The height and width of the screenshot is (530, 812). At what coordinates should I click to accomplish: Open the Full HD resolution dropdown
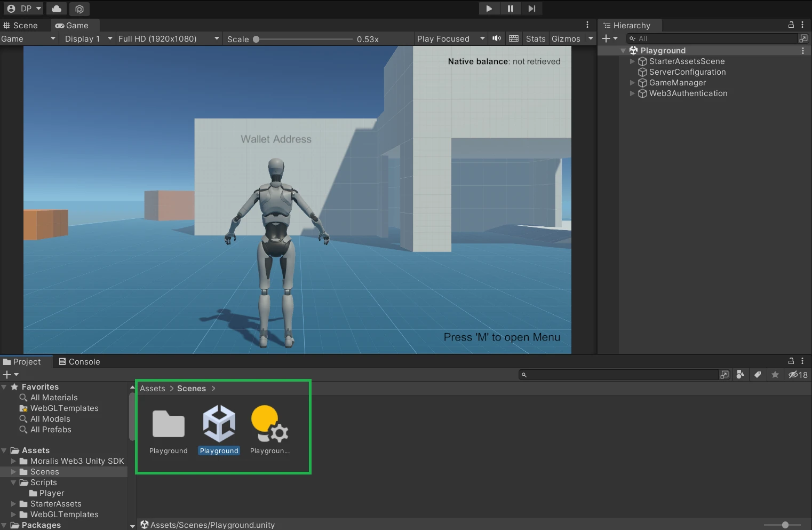[169, 38]
